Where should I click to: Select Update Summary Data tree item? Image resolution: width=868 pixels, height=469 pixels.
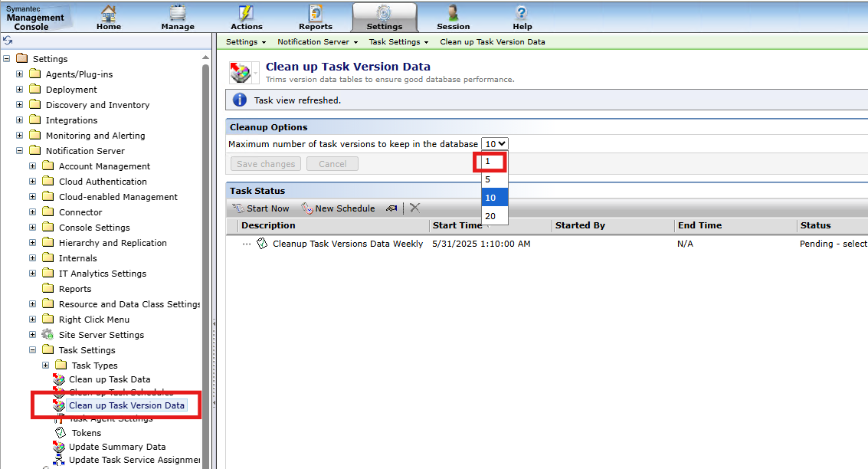(117, 447)
